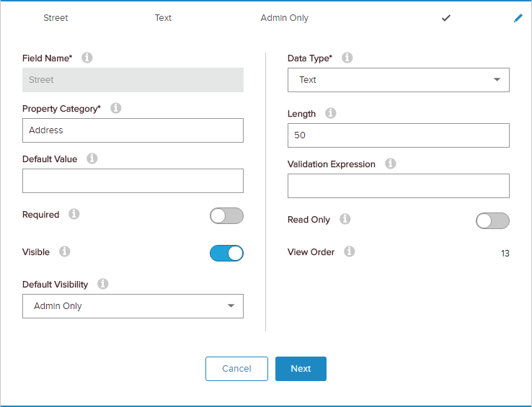Open info icon beside Field Name
The image size is (532, 407).
pyautogui.click(x=87, y=58)
